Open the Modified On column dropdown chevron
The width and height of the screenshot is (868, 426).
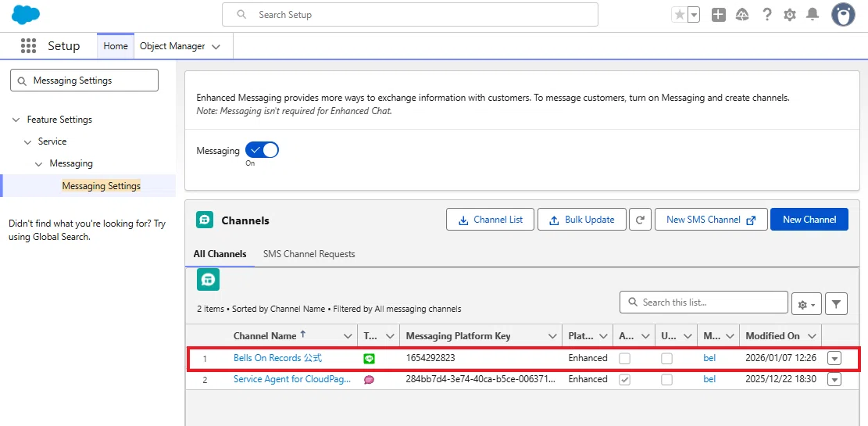click(812, 336)
